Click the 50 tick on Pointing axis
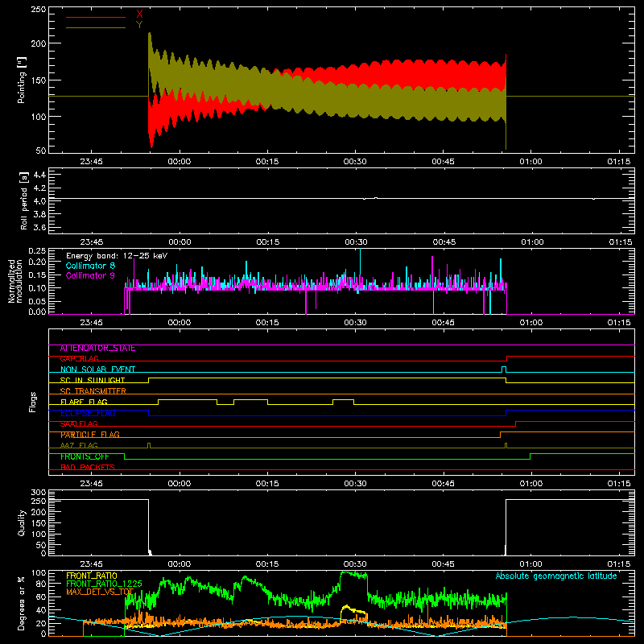Image resolution: width=644 pixels, height=644 pixels. coord(41,151)
